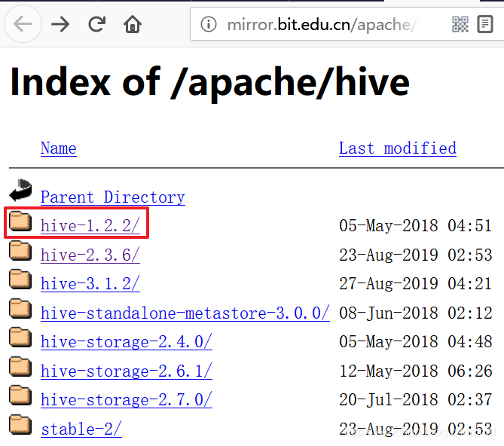Click the date 08-Jun-2018 02:12
Screen dimensions: 504x446
click(x=416, y=313)
